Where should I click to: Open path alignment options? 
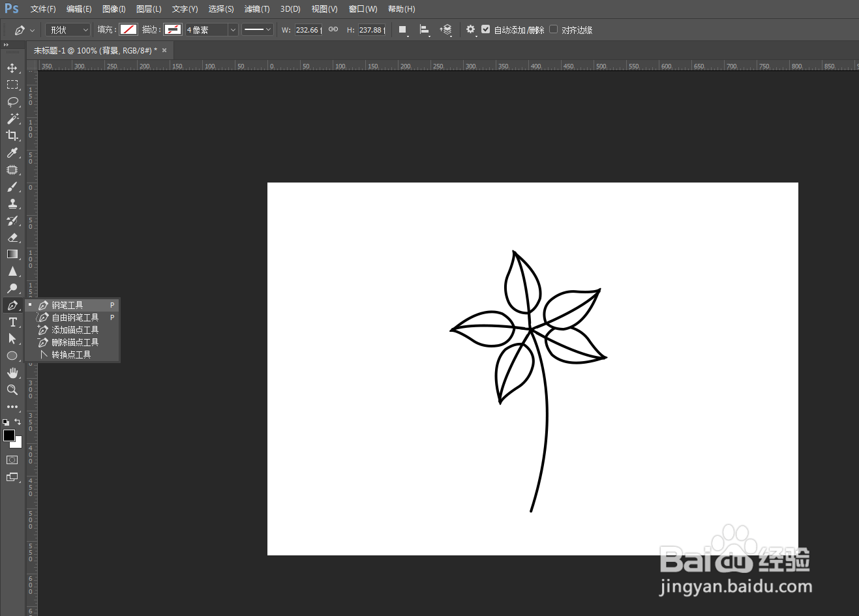coord(425,30)
